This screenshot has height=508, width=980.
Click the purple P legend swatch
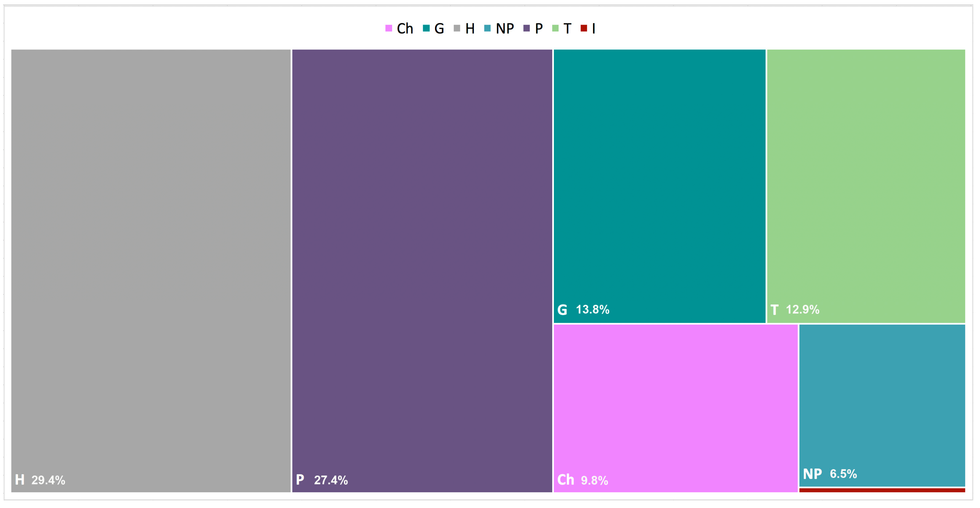pos(526,28)
